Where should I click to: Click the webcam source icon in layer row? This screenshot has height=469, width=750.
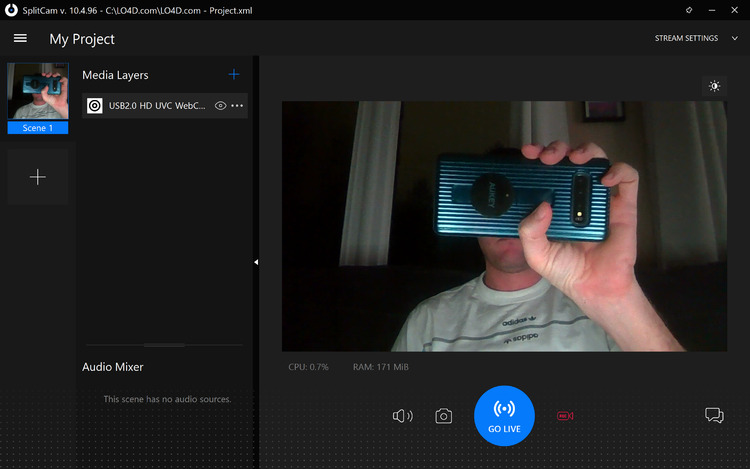(95, 106)
